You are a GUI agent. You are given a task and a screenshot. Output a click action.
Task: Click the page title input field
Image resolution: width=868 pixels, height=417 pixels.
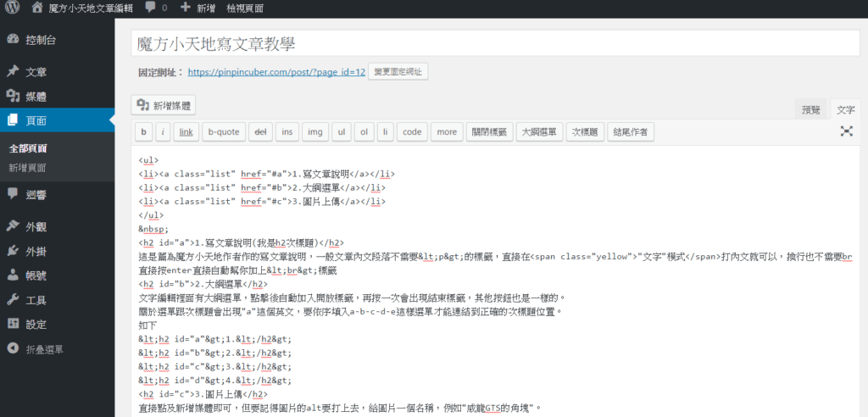pyautogui.click(x=495, y=43)
